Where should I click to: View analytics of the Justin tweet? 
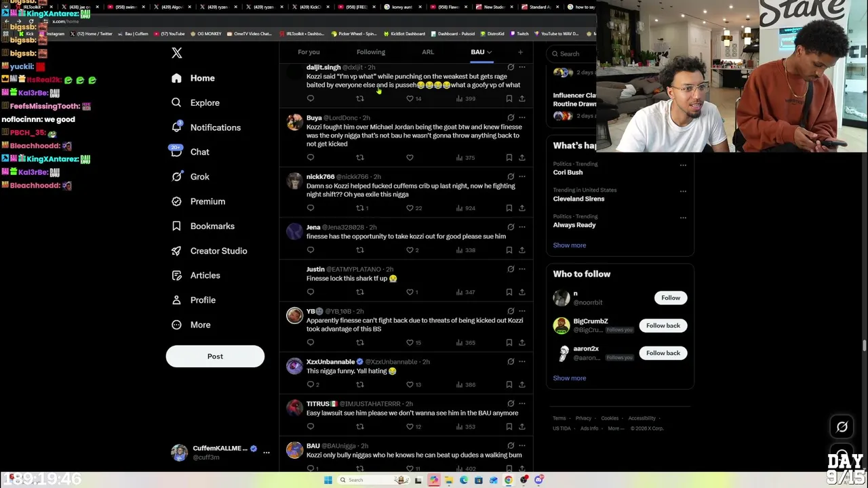click(465, 292)
